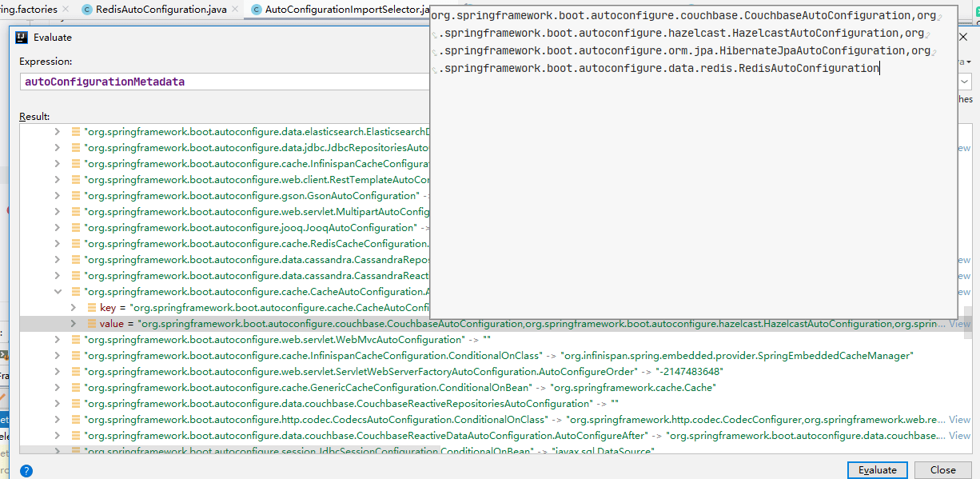Expand the JooqAutoConfiguration entry

(58, 228)
